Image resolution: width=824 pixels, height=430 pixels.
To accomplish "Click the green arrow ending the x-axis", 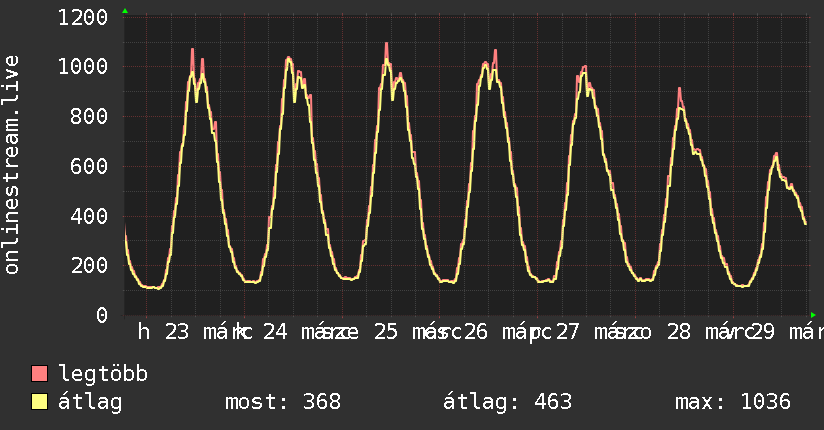I will [x=813, y=315].
